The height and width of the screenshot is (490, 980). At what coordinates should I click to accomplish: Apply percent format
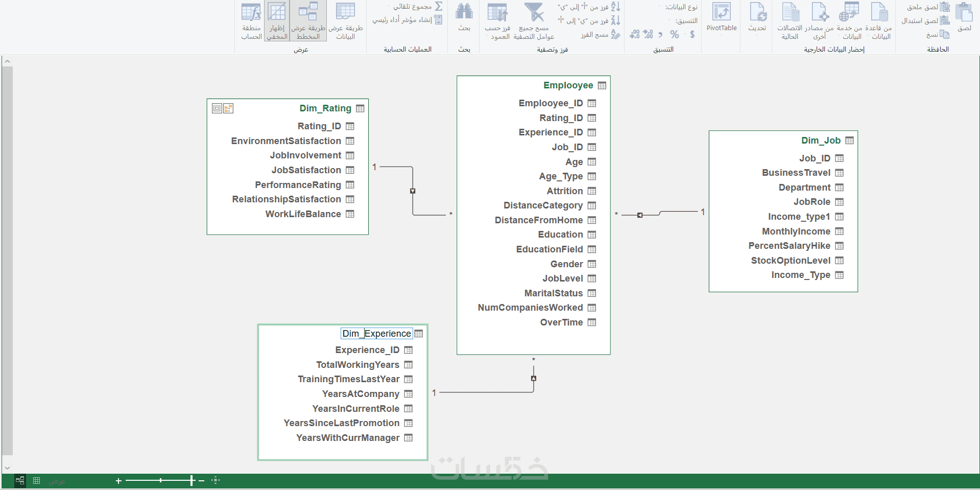[675, 34]
